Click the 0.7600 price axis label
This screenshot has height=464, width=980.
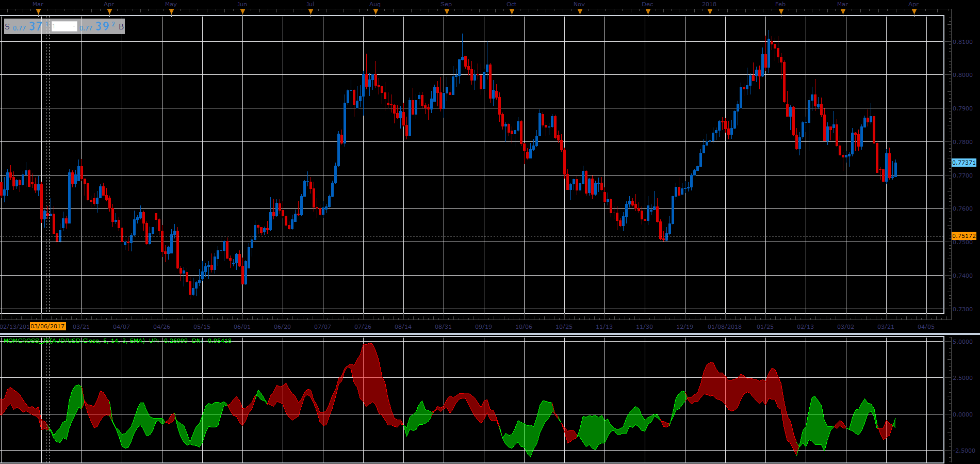962,209
